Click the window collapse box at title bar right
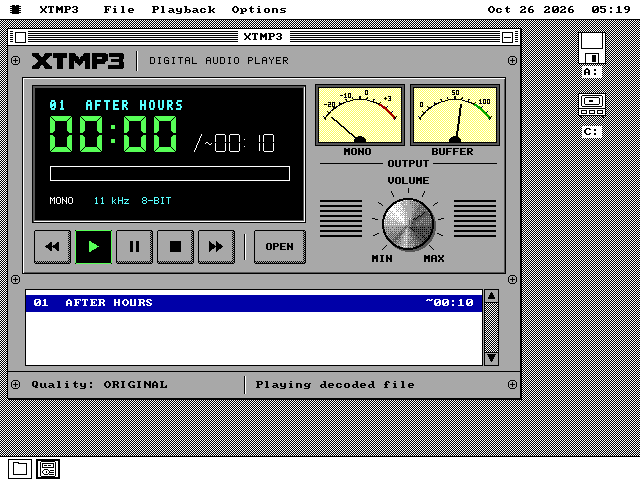 click(x=507, y=37)
